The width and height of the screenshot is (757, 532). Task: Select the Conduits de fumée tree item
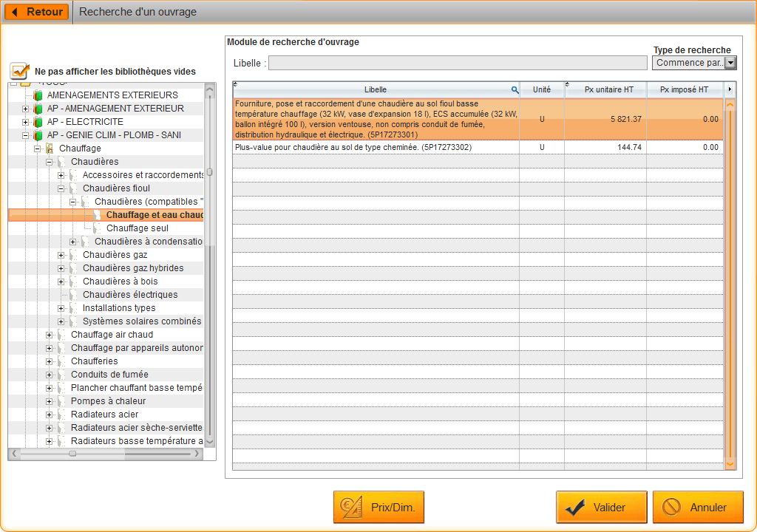[x=109, y=375]
